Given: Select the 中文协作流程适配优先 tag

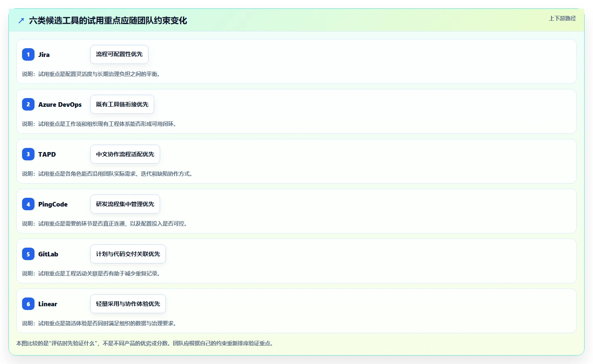Looking at the screenshot, I should point(125,154).
